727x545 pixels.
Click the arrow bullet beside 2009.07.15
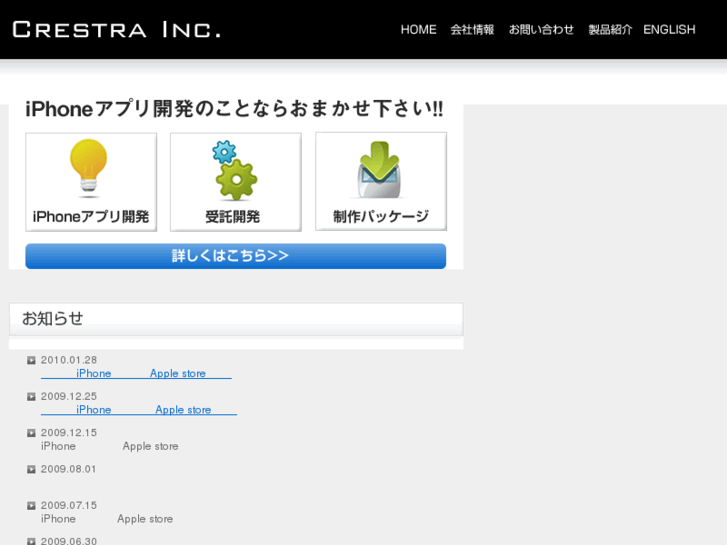(31, 506)
